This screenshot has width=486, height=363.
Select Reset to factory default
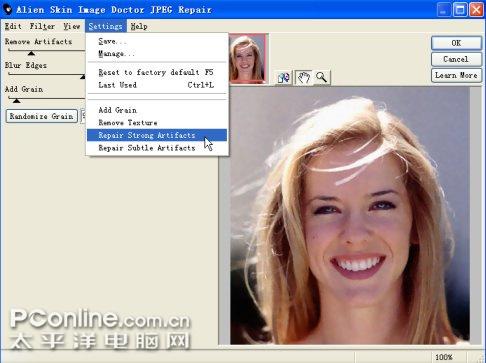click(157, 72)
